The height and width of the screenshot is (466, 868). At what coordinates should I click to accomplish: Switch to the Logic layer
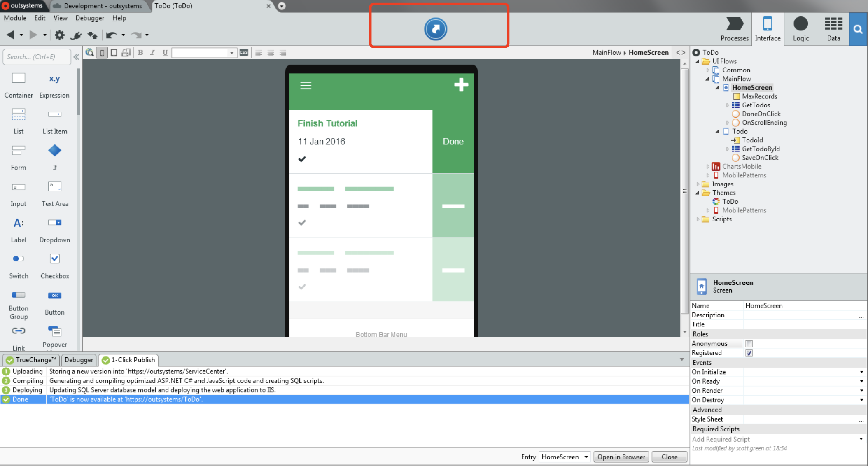coord(800,29)
